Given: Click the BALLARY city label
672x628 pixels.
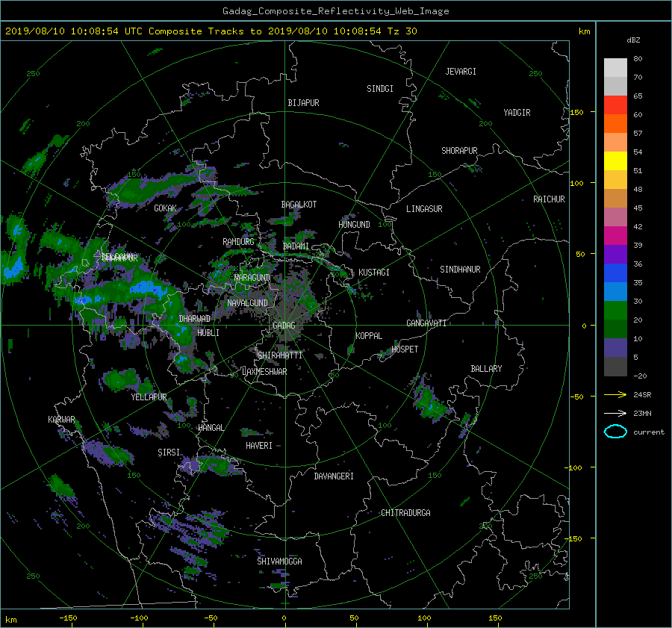Looking at the screenshot, I should 486,369.
